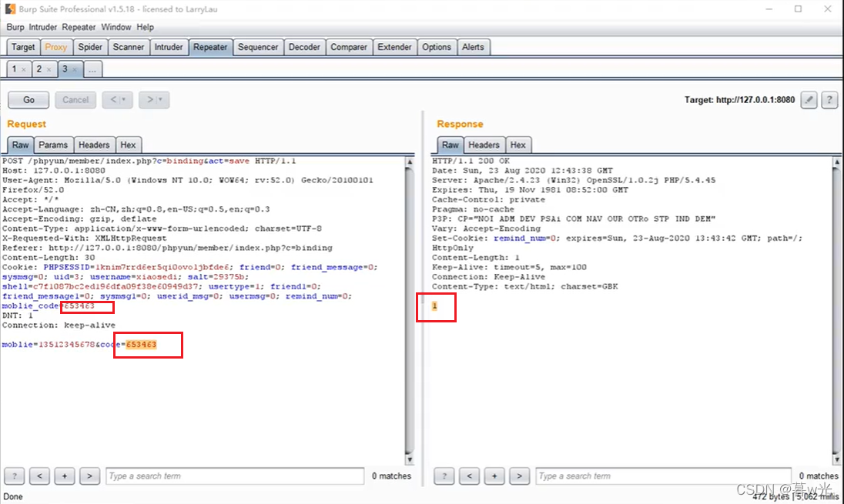Viewport: 844px width, 504px height.
Task: Select request Params view tab
Action: point(52,145)
